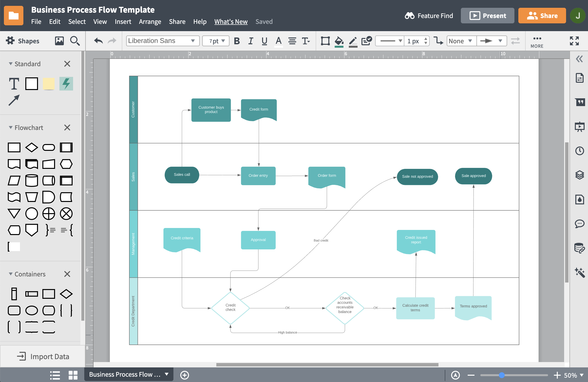This screenshot has width=588, height=382.
Task: Open the Presentation panel icon
Action: [580, 127]
